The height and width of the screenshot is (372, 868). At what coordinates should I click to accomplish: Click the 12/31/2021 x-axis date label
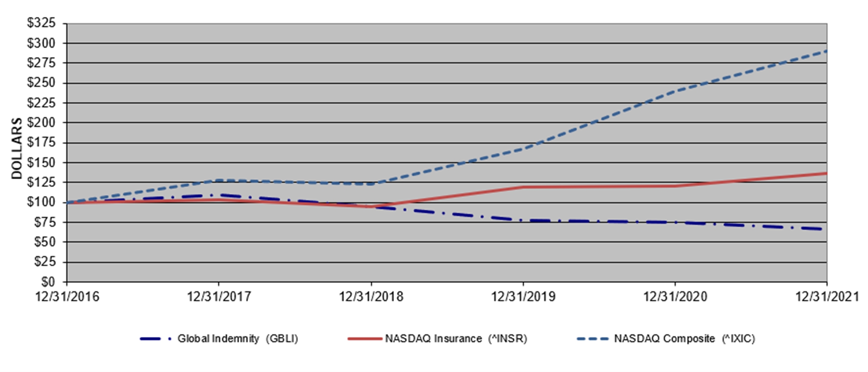pos(827,297)
